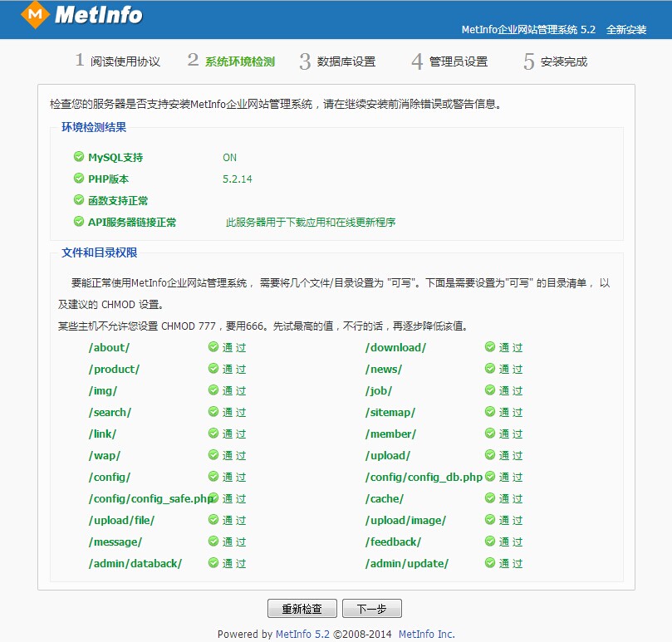
Task: Click the check icon beside /config/config_db.php status
Action: click(x=490, y=477)
